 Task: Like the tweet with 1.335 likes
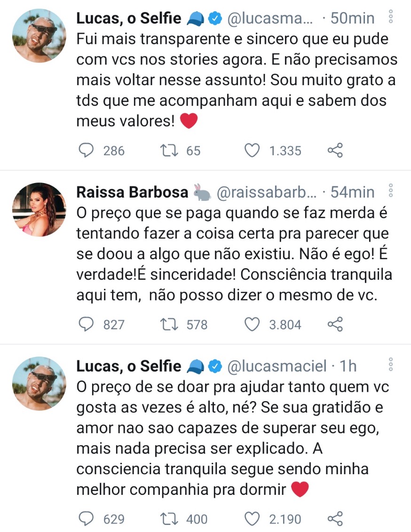[253, 151]
